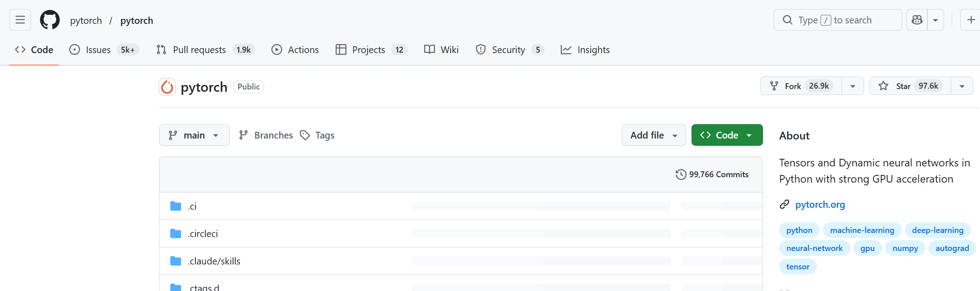This screenshot has width=980, height=291.
Task: Expand the Star lists dropdown arrow
Action: (962, 86)
